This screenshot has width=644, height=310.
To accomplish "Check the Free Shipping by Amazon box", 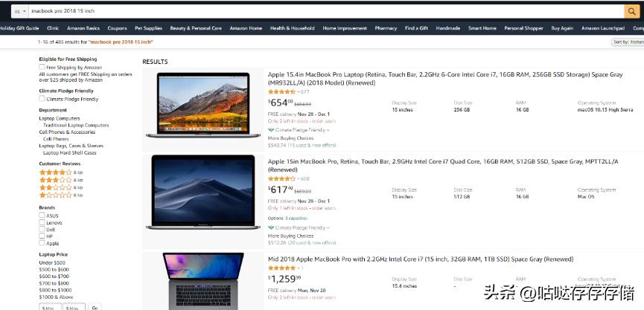I will tap(42, 67).
